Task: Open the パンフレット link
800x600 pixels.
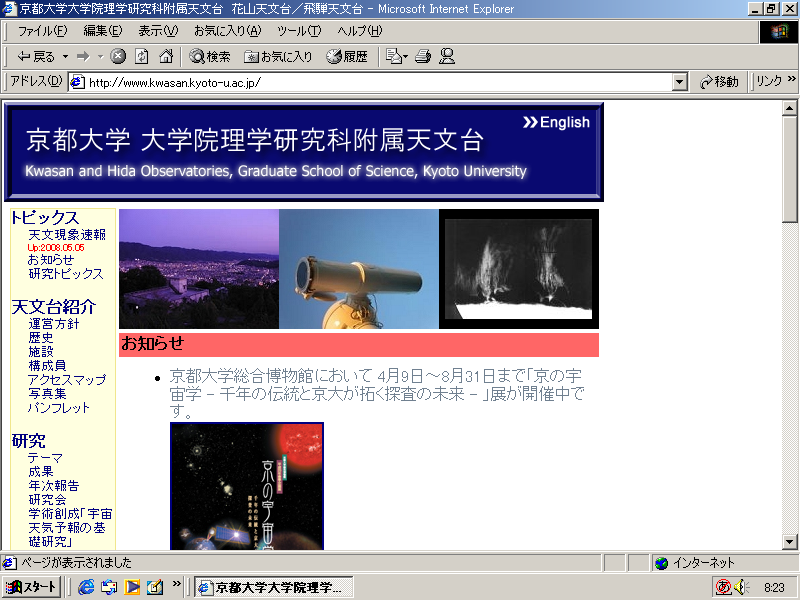Action: [59, 408]
